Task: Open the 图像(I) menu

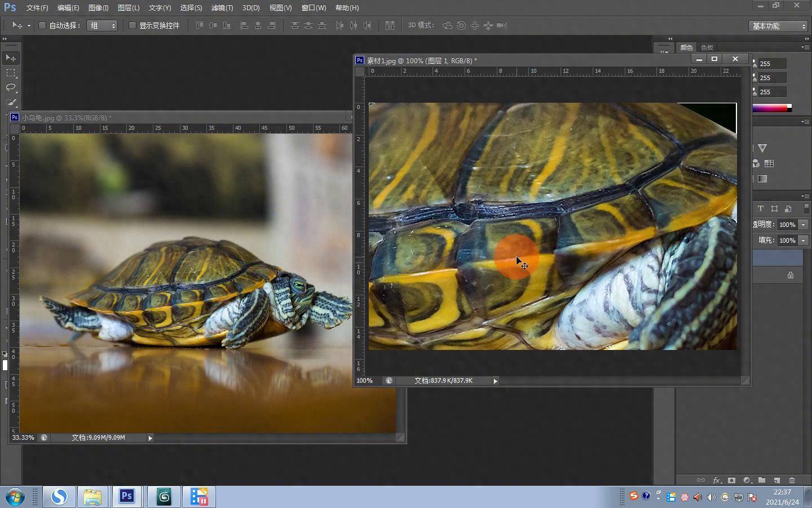Action: (x=98, y=8)
